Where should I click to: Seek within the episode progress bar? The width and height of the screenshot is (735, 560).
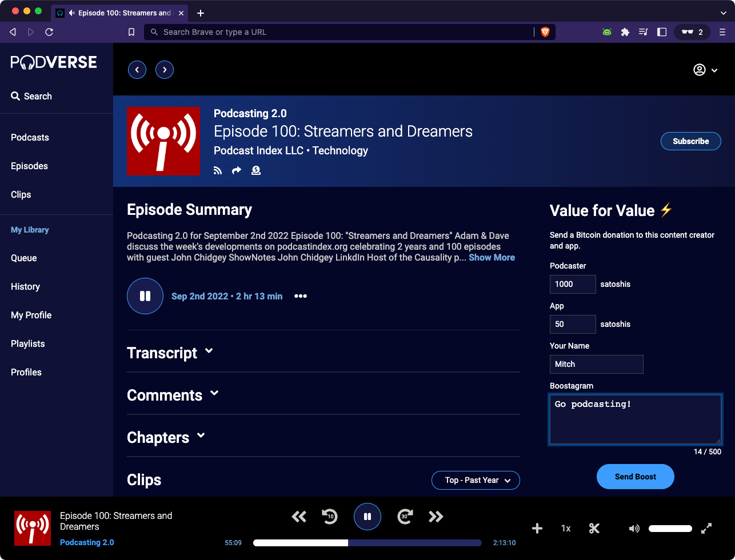pos(368,543)
